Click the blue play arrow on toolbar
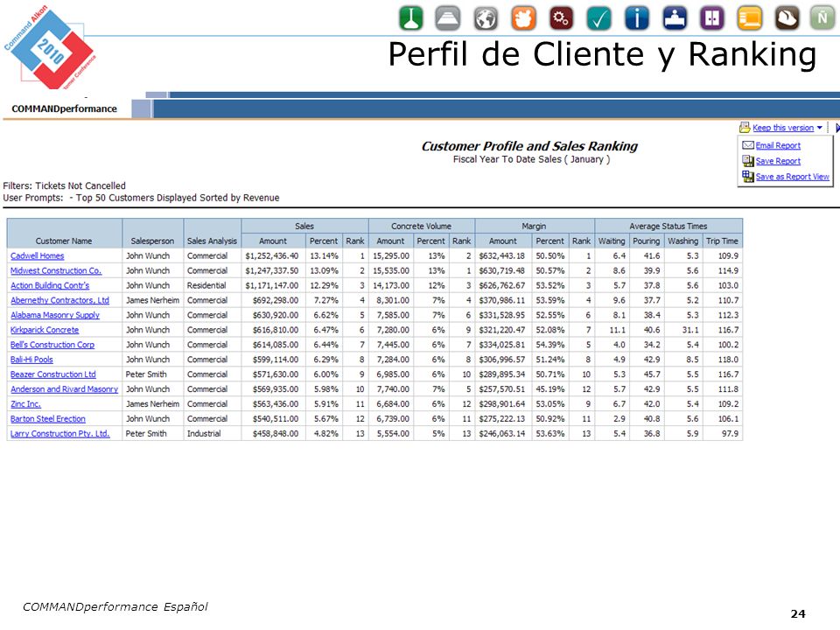 pos(837,128)
